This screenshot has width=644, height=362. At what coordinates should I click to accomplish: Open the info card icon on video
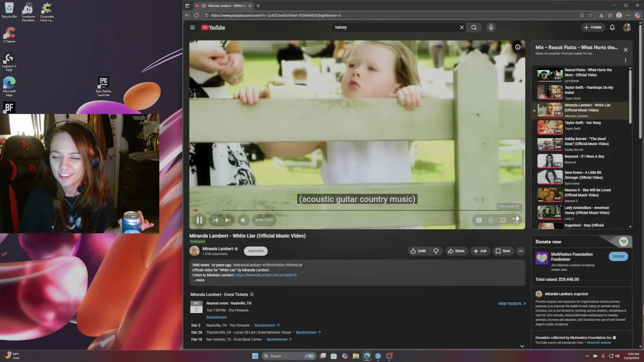click(517, 47)
